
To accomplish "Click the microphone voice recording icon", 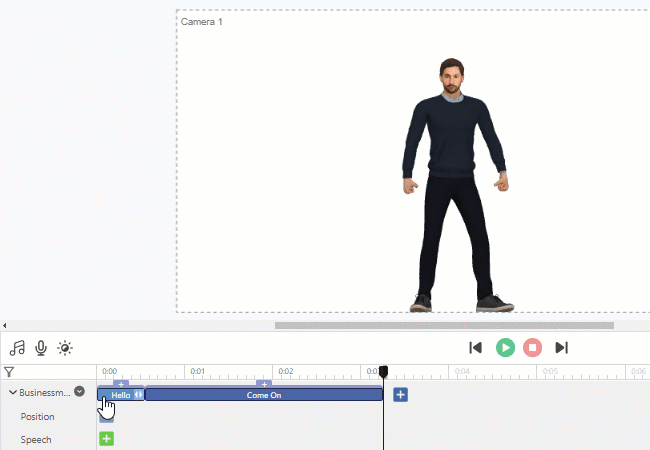I will click(41, 348).
